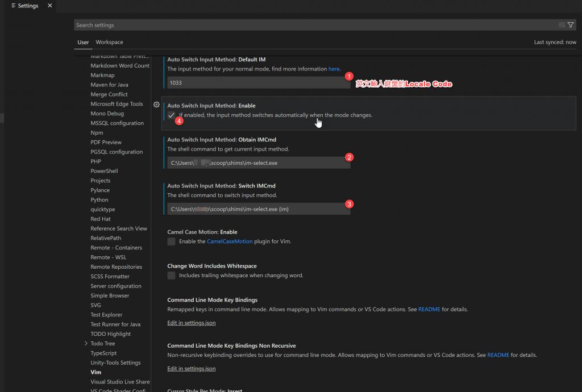
Task: Select Test Explorer category
Action: tap(106, 315)
